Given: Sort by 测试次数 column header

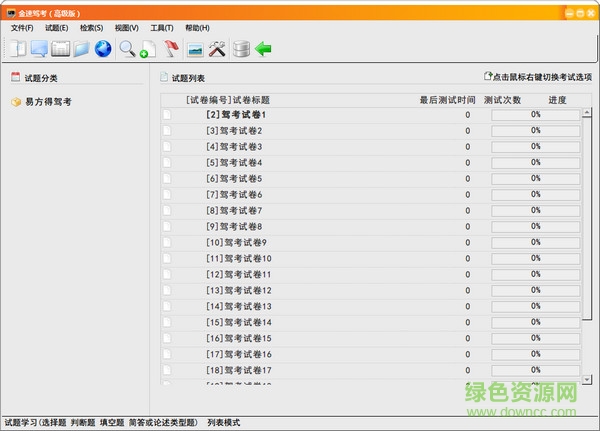Looking at the screenshot, I should tap(502, 100).
